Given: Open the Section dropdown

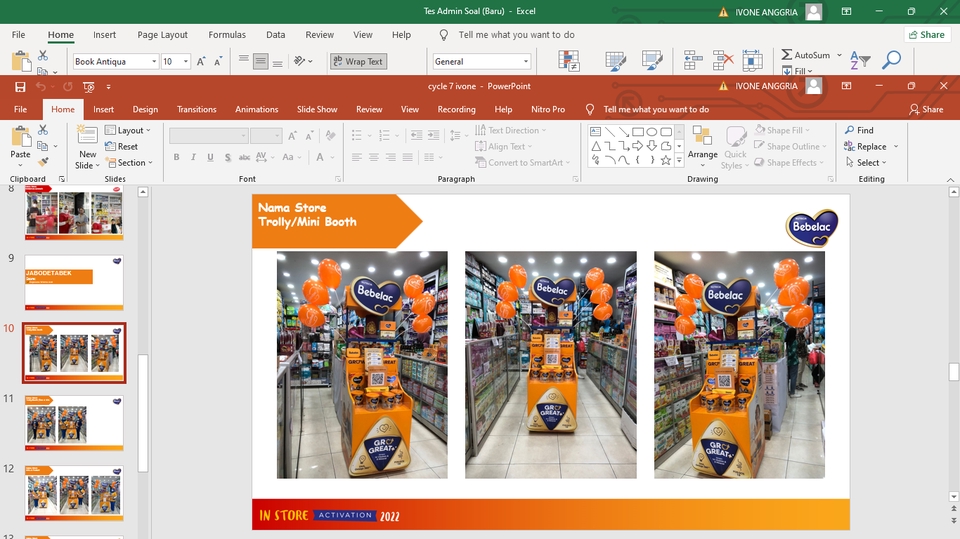Looking at the screenshot, I should point(129,162).
